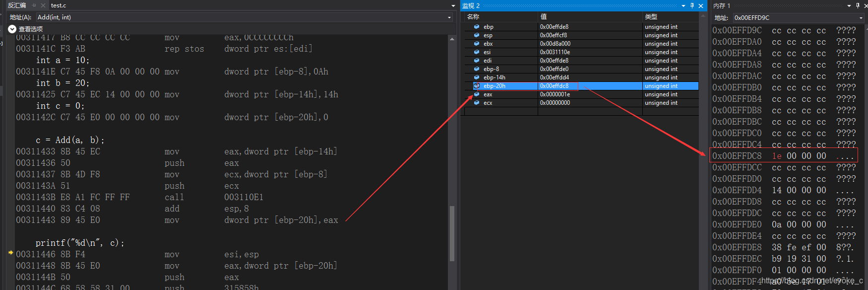Open the memory address 0x00EFFD9C dropdown

861,18
